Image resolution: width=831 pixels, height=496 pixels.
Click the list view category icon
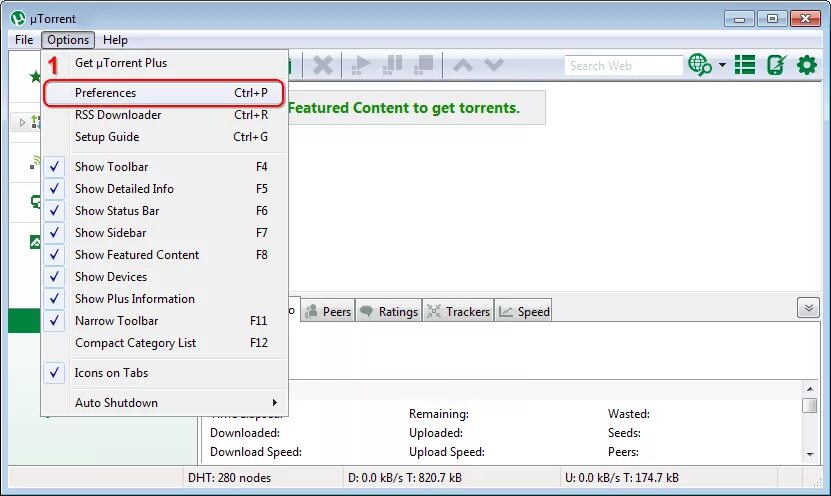click(745, 65)
